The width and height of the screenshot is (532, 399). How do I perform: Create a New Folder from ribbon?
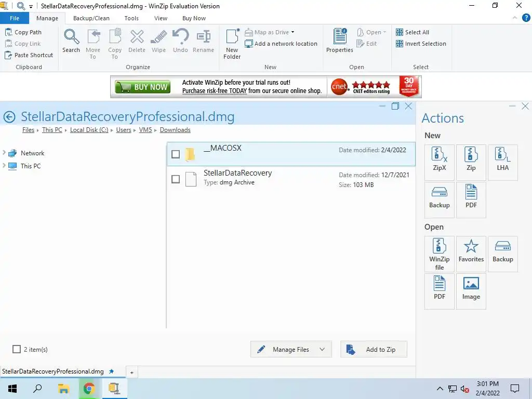(232, 44)
